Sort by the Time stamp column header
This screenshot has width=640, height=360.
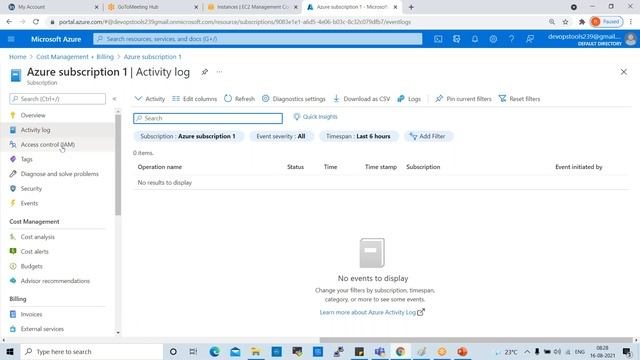pos(381,167)
